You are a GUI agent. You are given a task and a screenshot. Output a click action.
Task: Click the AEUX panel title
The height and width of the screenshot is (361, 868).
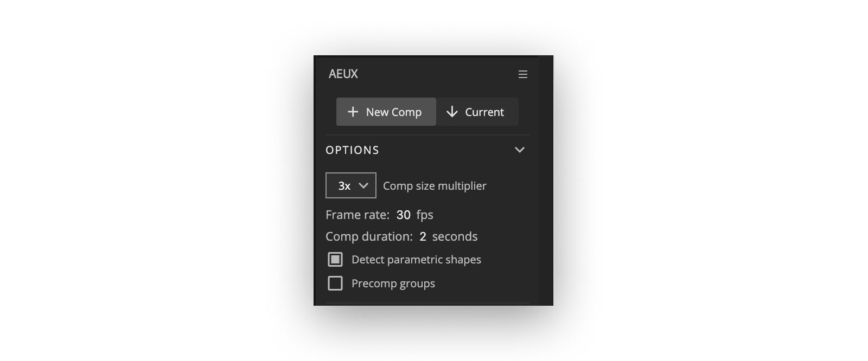click(343, 74)
